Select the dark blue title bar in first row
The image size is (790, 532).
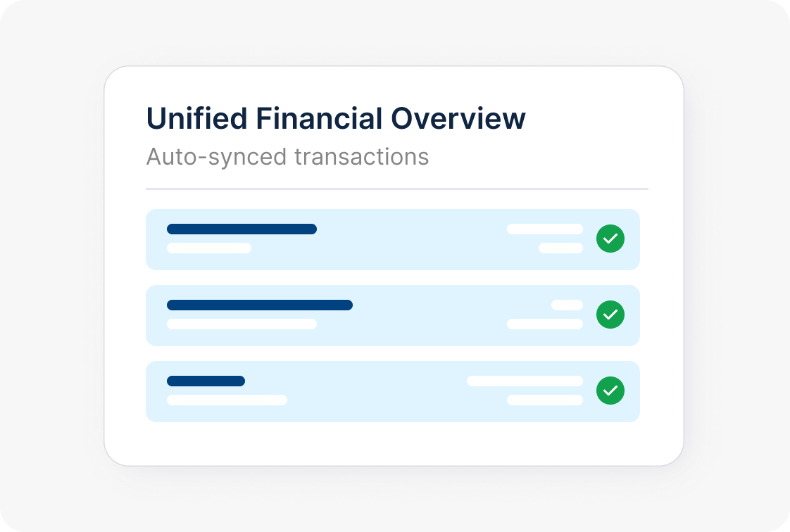click(242, 229)
